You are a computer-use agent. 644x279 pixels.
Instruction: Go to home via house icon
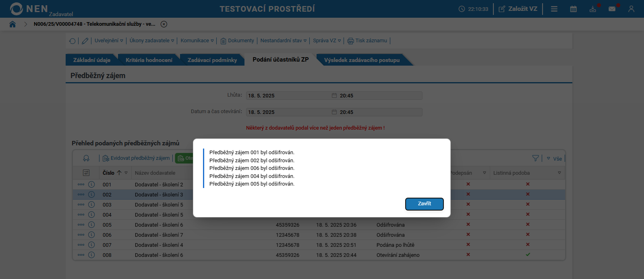point(12,24)
